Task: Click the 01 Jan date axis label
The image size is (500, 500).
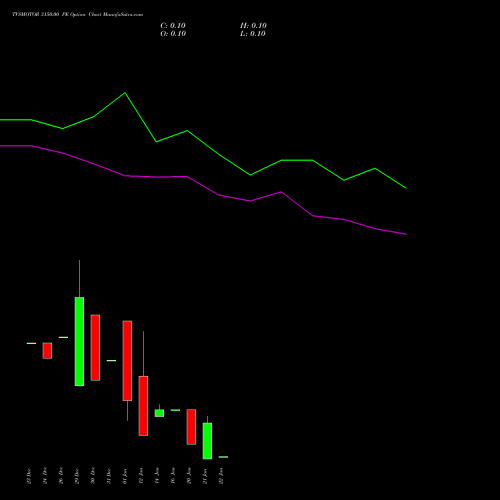Action: pyautogui.click(x=125, y=476)
